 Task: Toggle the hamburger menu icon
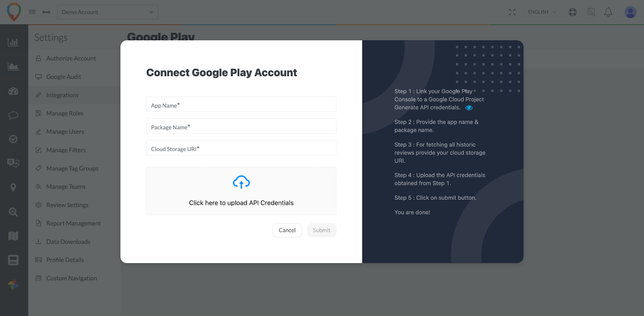32,12
